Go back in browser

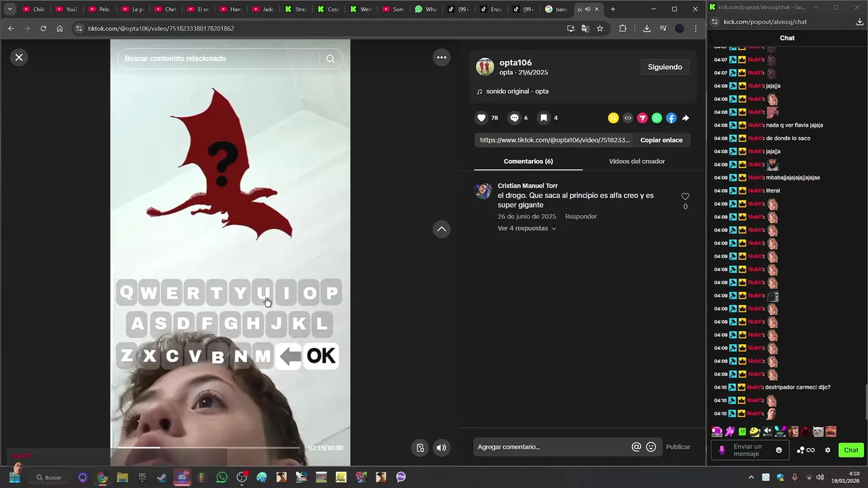11,28
